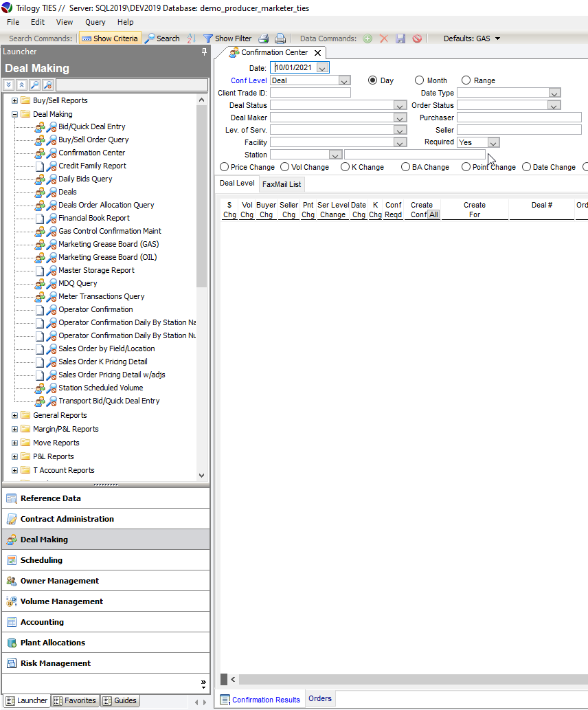Click the save floppy disk icon
Image resolution: width=588 pixels, height=710 pixels.
tap(400, 38)
